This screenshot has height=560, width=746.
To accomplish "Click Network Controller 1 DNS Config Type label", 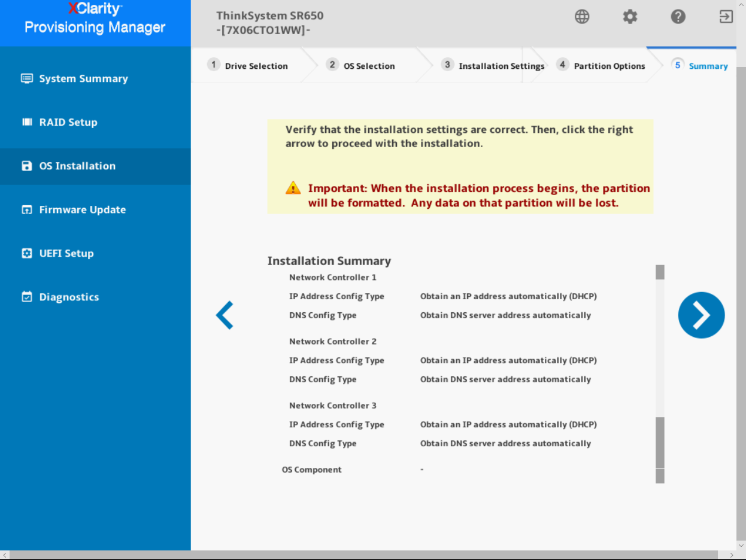I will 323,315.
